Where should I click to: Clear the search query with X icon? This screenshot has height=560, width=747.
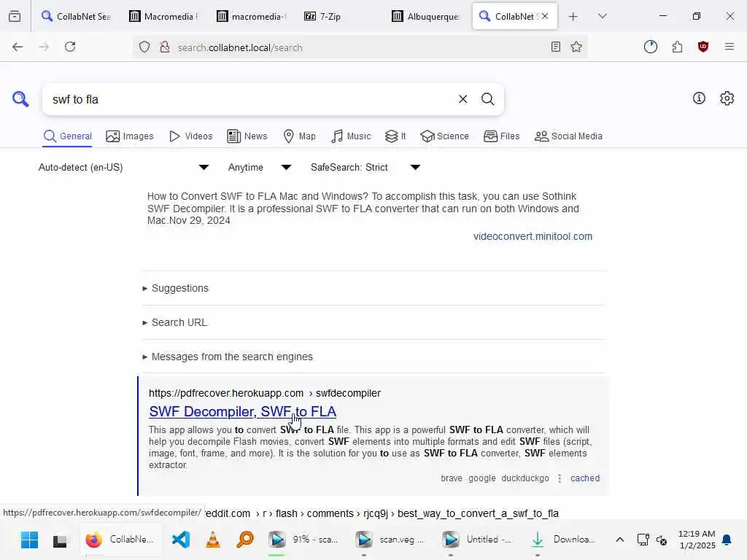click(x=462, y=99)
